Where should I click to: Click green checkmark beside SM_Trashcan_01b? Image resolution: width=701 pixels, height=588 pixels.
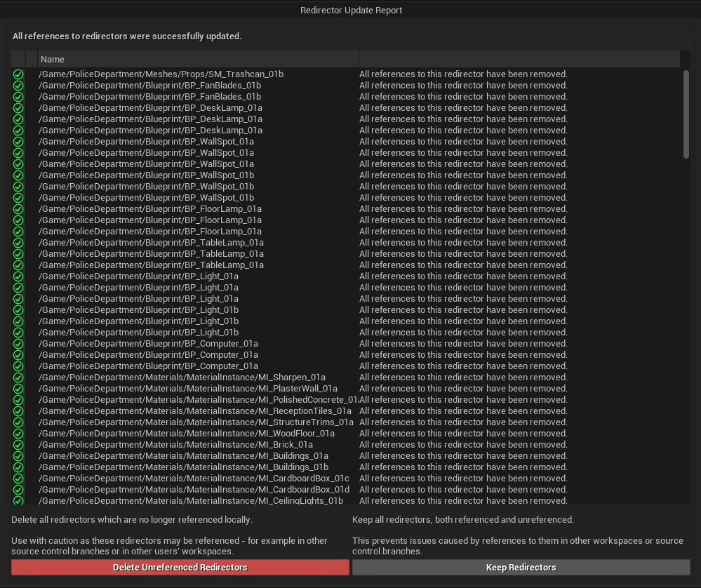(x=18, y=74)
